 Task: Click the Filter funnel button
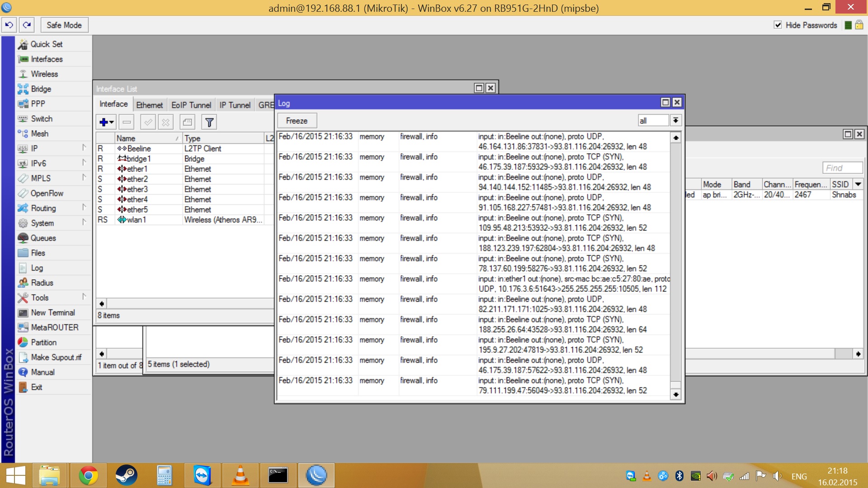click(x=209, y=122)
